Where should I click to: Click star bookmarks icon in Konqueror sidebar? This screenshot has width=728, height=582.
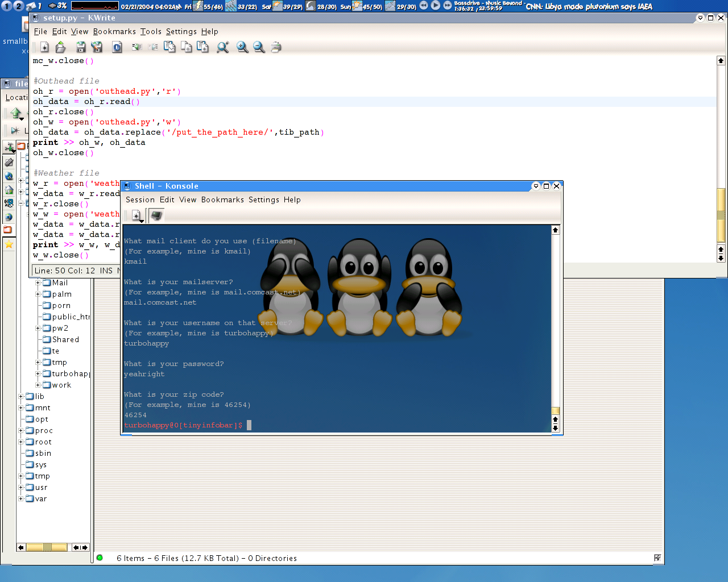[x=9, y=244]
